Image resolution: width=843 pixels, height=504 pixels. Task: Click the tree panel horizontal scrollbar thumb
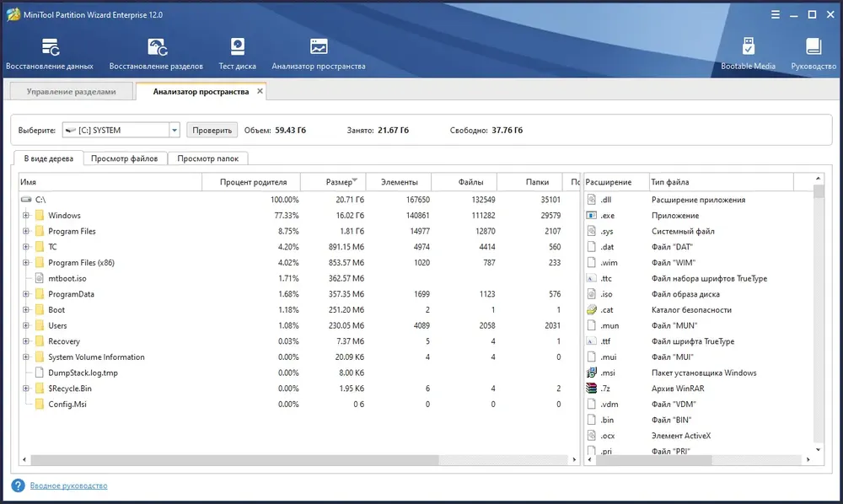tap(234, 460)
